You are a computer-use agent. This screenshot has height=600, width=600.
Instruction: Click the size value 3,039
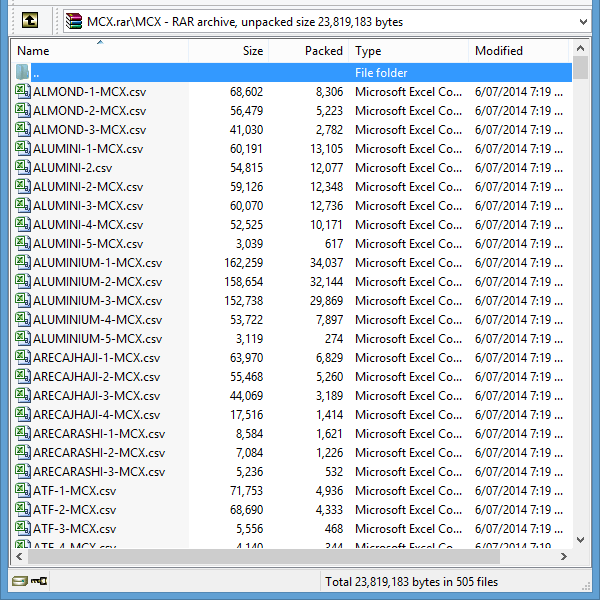(x=249, y=244)
